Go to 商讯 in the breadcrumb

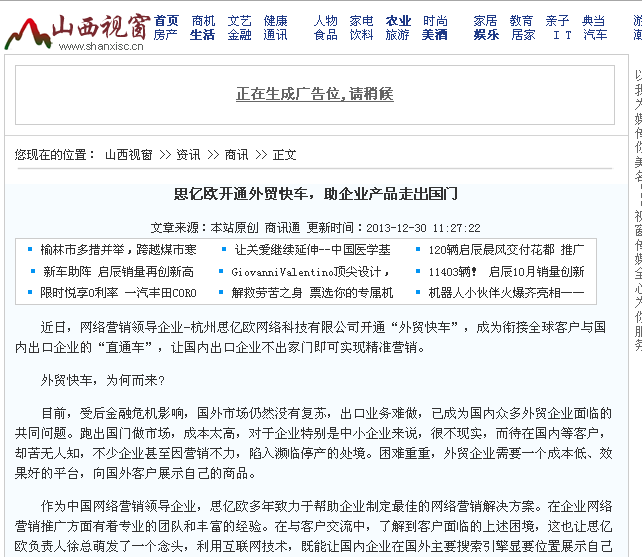236,155
